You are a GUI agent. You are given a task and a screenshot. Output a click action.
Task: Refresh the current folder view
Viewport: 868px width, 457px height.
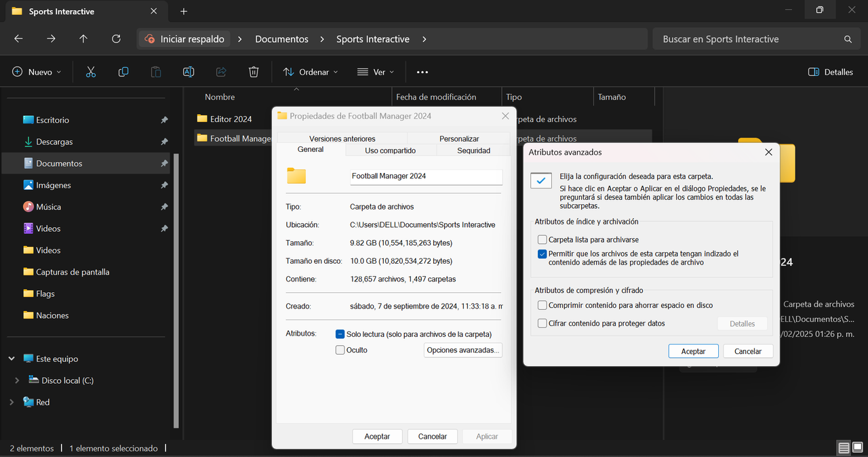(116, 39)
